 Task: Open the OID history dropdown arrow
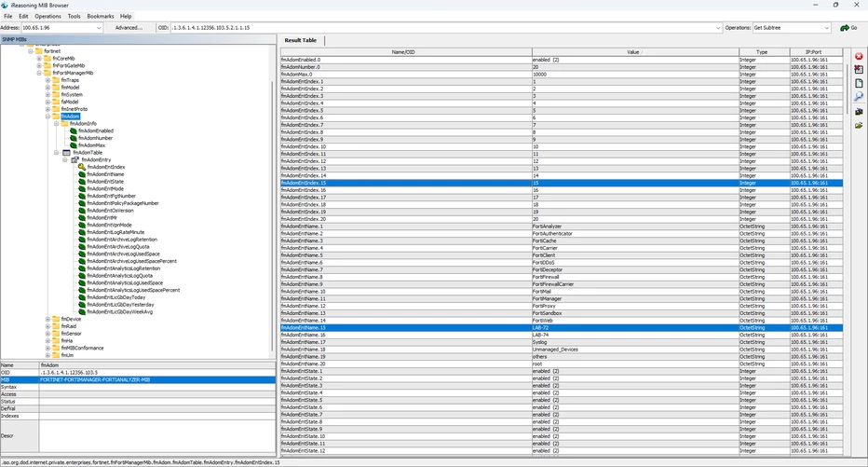(x=718, y=28)
